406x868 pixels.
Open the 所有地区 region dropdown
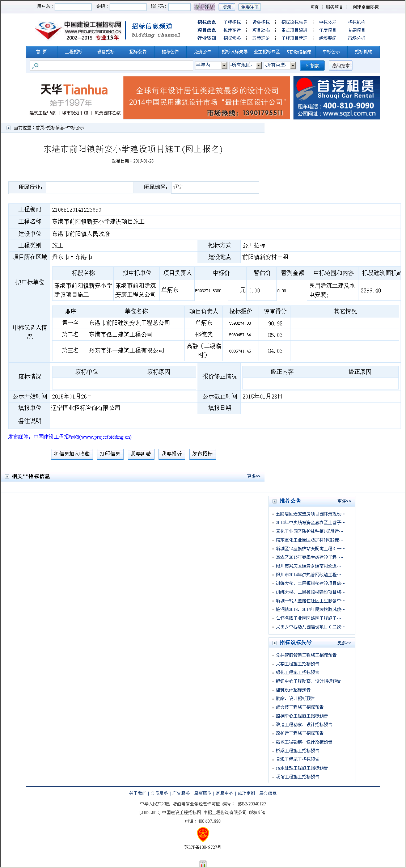(x=246, y=65)
